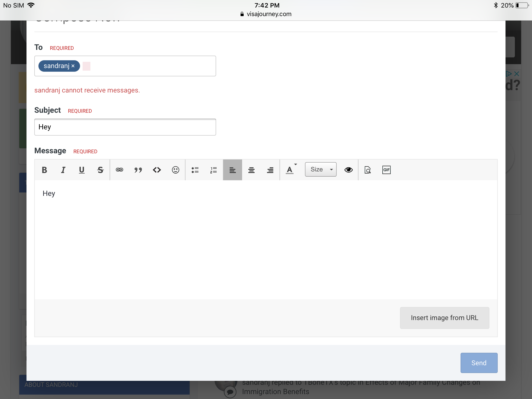532x399 pixels.
Task: Toggle italic text formatting
Action: tap(63, 170)
